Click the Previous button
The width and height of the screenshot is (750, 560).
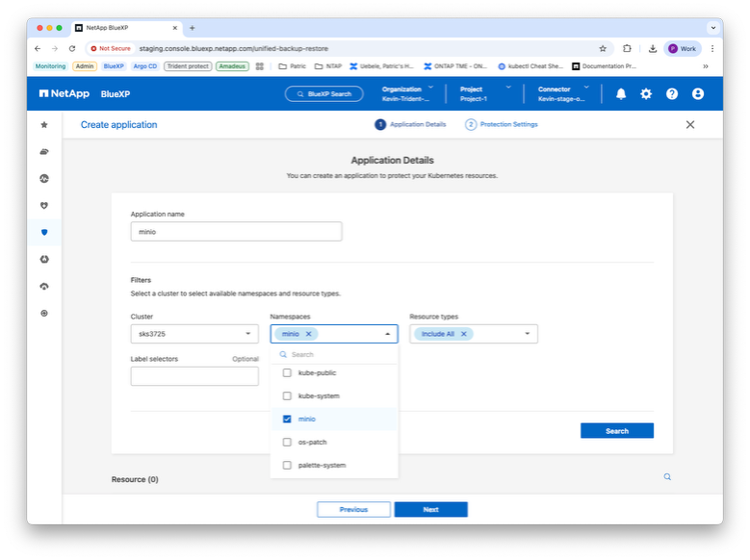tap(354, 509)
